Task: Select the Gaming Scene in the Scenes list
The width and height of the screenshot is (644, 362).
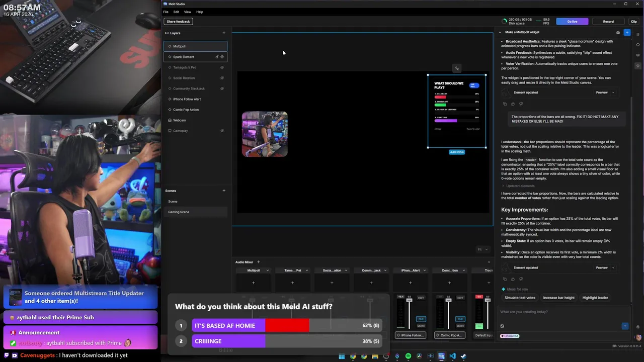Action: [x=195, y=212]
